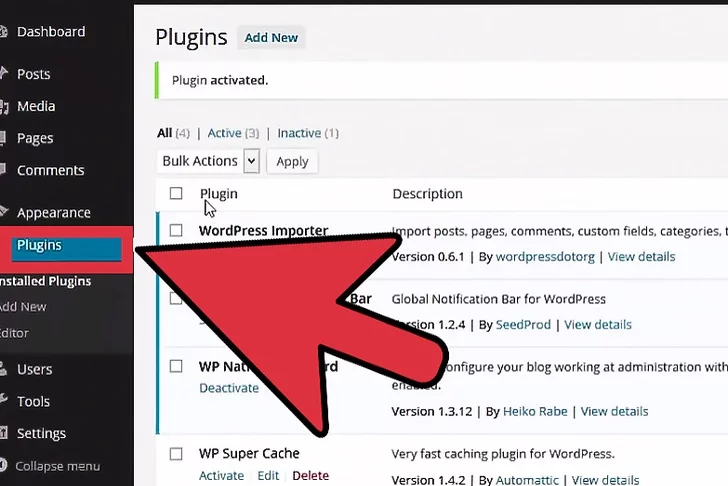
Task: Click the Tools wrench icon
Action: [x=3, y=401]
